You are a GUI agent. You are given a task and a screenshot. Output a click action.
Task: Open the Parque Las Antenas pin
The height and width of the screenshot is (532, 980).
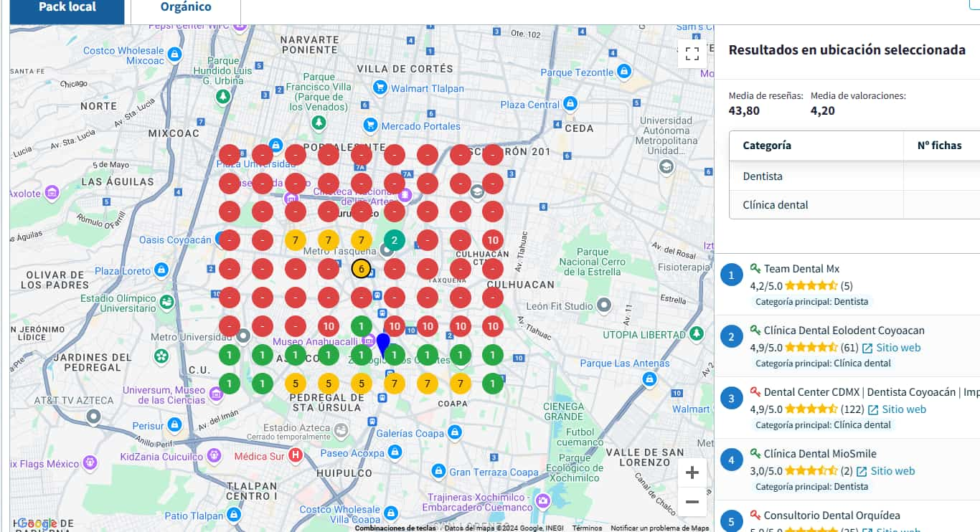tap(649, 378)
